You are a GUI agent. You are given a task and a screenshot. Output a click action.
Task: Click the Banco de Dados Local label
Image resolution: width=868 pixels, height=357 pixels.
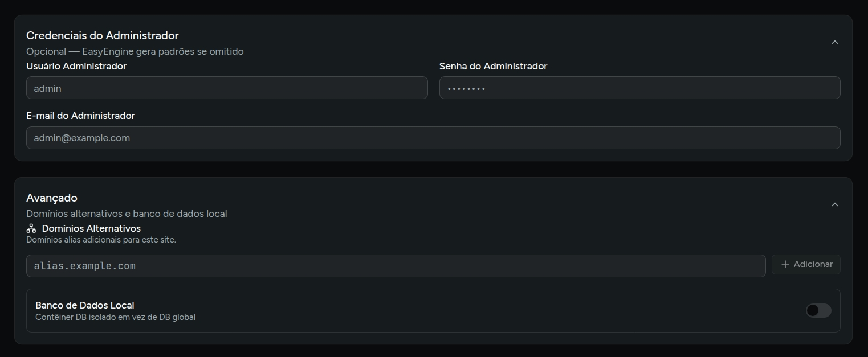tap(85, 305)
